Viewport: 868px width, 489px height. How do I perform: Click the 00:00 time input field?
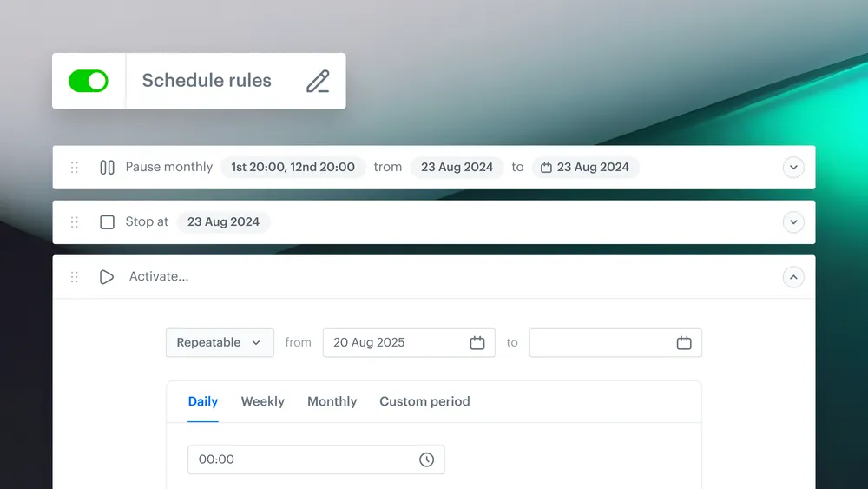(316, 459)
